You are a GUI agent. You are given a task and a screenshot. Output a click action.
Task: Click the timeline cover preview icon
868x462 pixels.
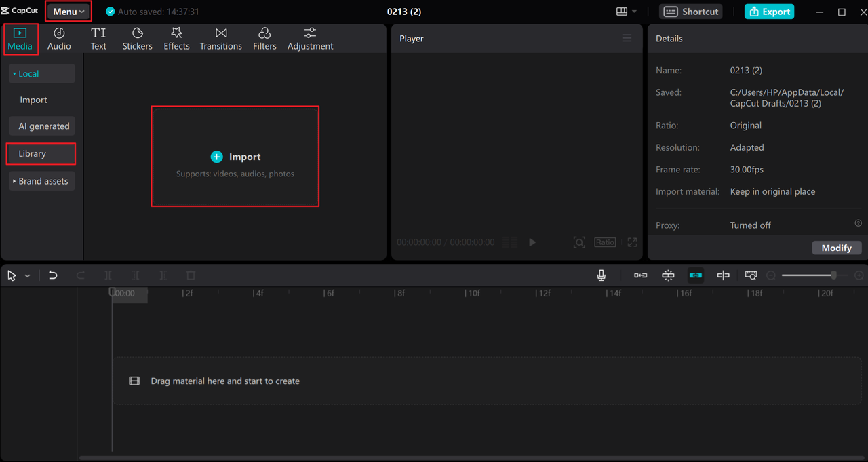coord(751,275)
